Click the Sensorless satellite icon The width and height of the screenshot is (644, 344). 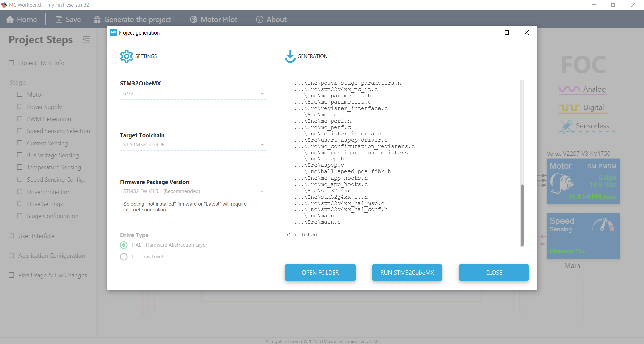pyautogui.click(x=566, y=126)
